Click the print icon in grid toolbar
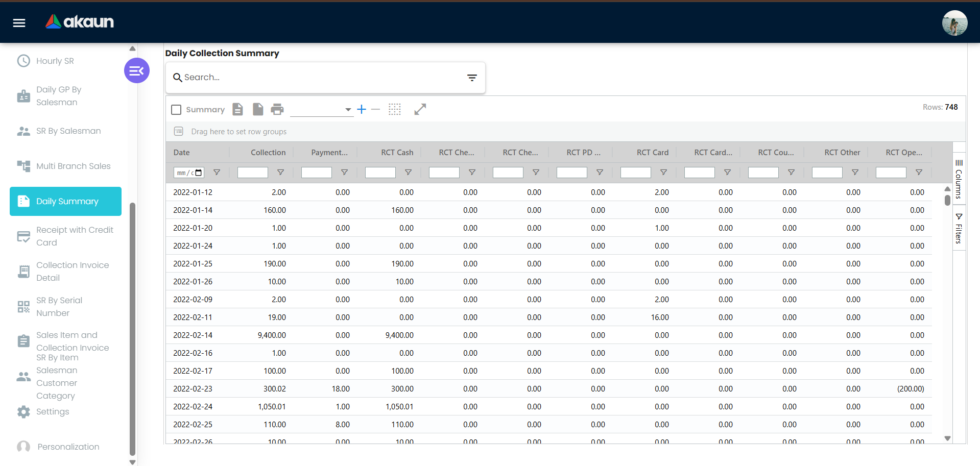 point(277,109)
